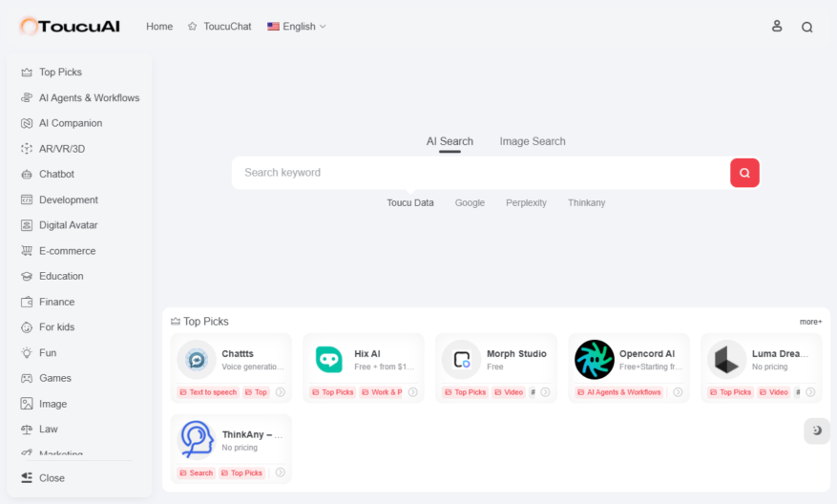Open the AI Companion category
This screenshot has width=837, height=504.
61,123
